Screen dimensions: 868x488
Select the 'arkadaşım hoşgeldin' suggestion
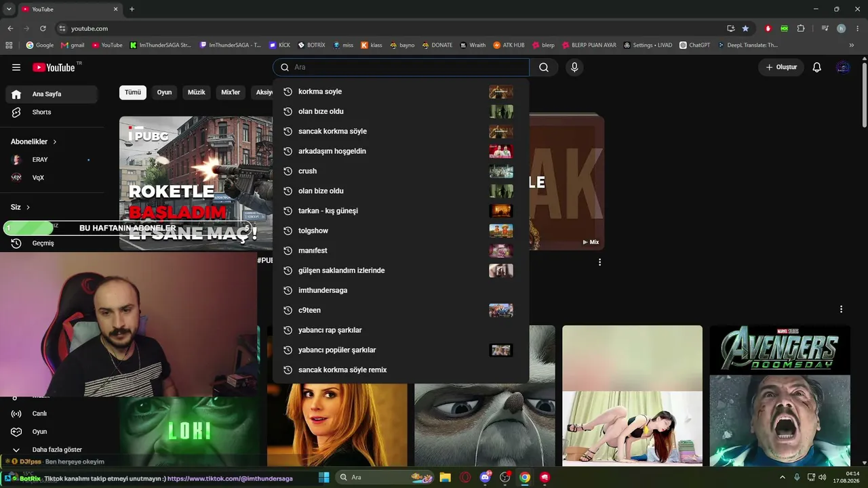[x=401, y=151]
